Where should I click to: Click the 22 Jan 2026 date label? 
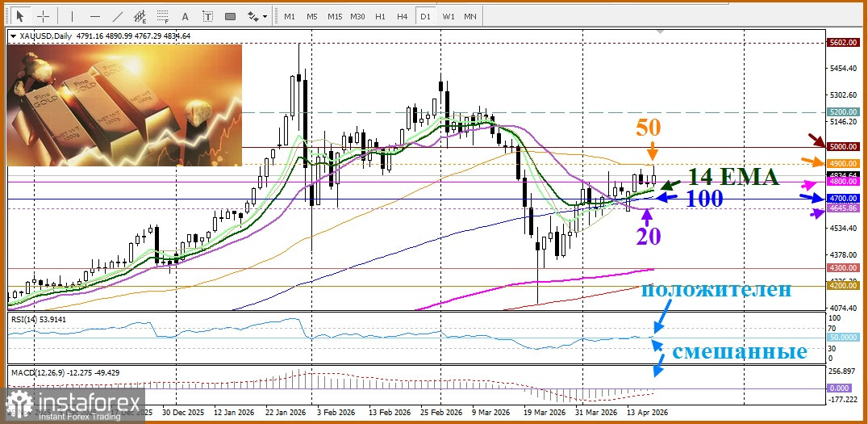coord(286,414)
